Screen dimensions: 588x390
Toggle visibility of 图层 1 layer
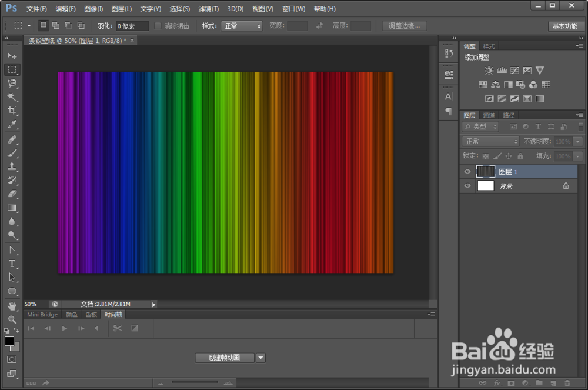(467, 172)
